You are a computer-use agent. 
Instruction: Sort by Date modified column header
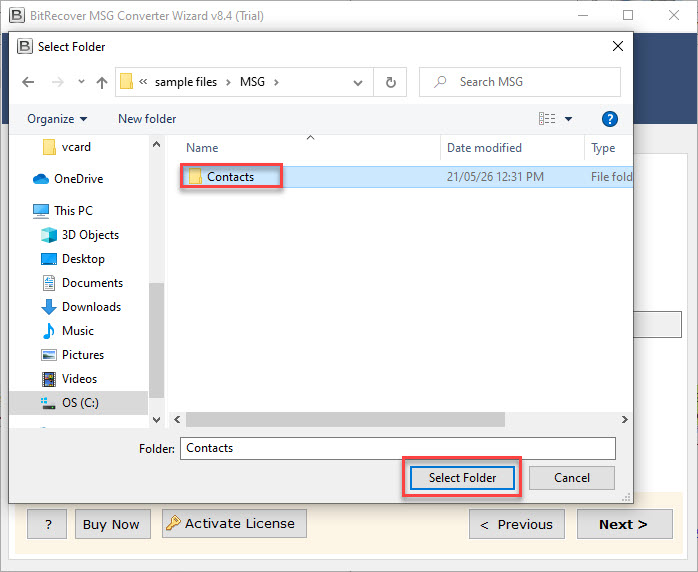[x=484, y=148]
